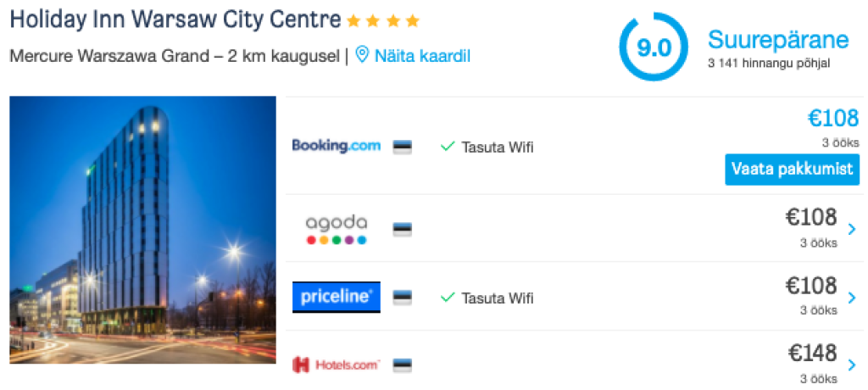
Task: Click the hotel building photo
Action: [142, 230]
